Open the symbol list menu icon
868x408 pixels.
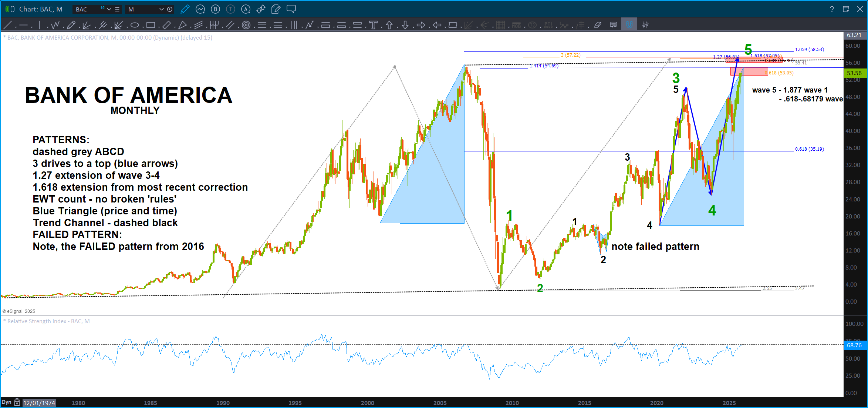[117, 9]
